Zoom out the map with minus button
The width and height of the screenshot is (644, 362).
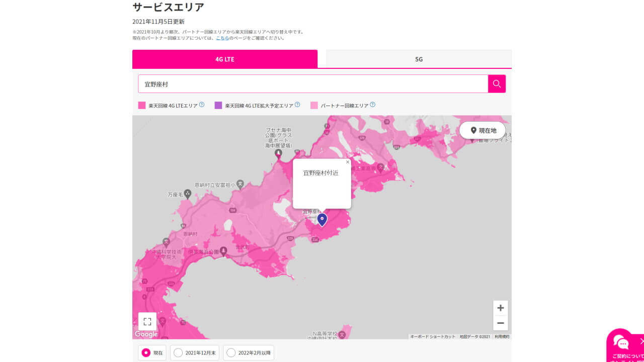[500, 323]
